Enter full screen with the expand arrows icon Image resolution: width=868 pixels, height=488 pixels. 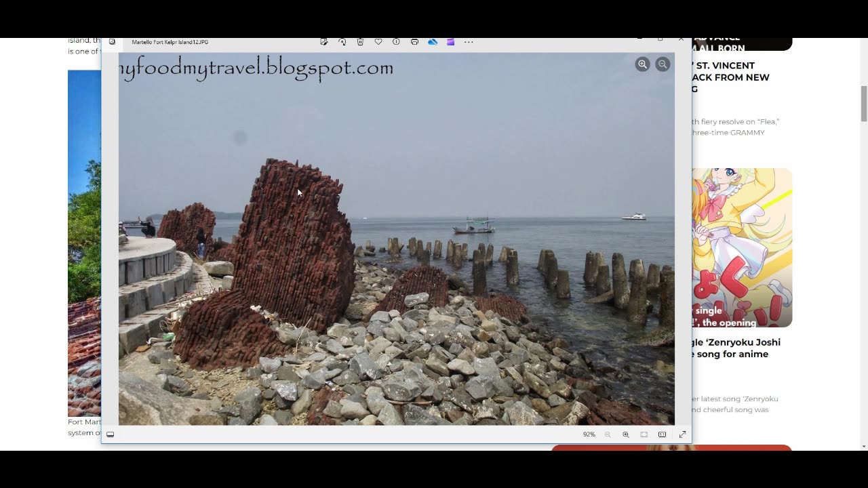[682, 434]
